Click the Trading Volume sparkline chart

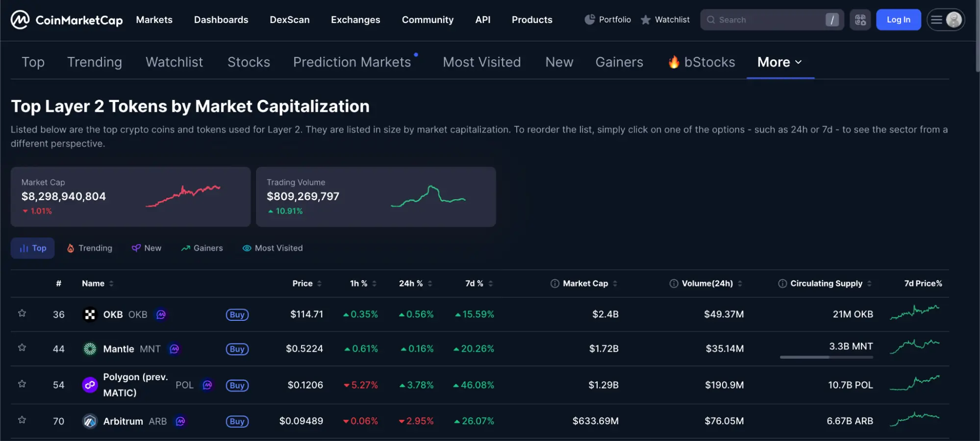pos(428,196)
